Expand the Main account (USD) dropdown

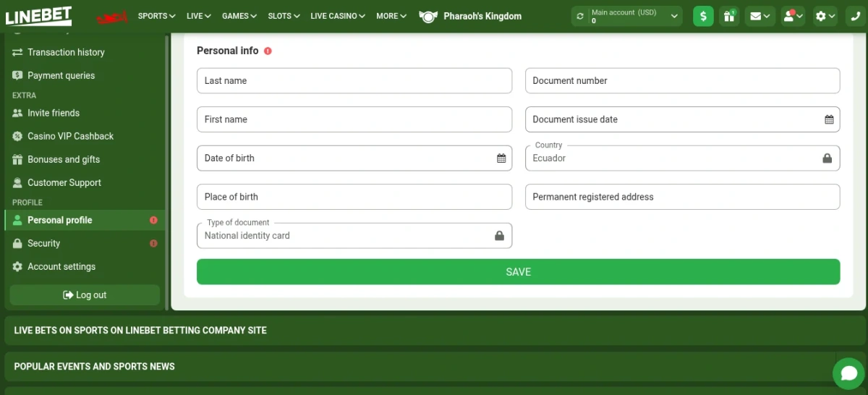674,16
